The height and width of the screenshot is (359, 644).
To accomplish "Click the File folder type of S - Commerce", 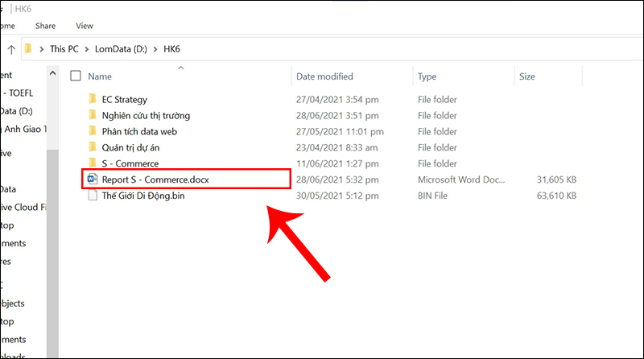I will coord(437,163).
